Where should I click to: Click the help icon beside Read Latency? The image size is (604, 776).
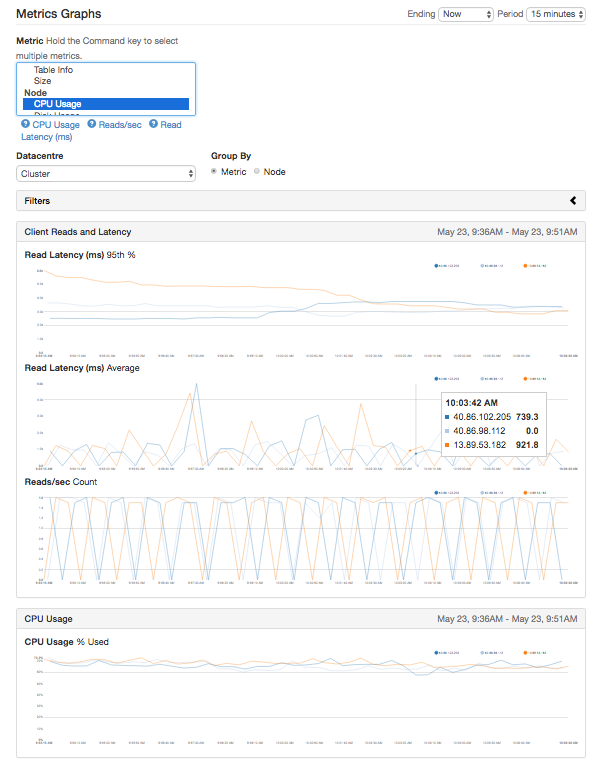pyautogui.click(x=153, y=124)
